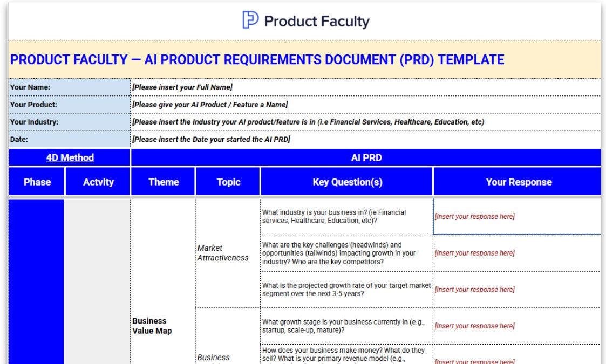Click the key challenges and opportunities question
The width and height of the screenshot is (606, 364).
(x=346, y=253)
